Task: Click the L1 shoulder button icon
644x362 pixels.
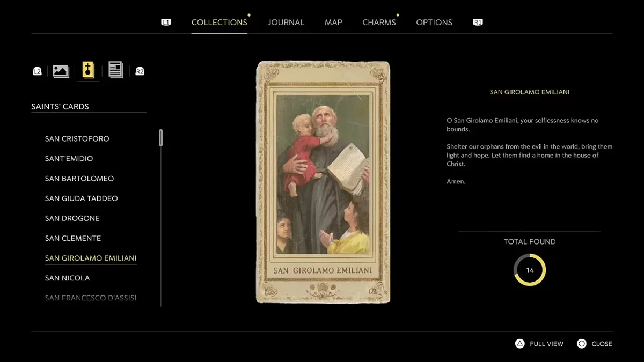Action: click(166, 23)
